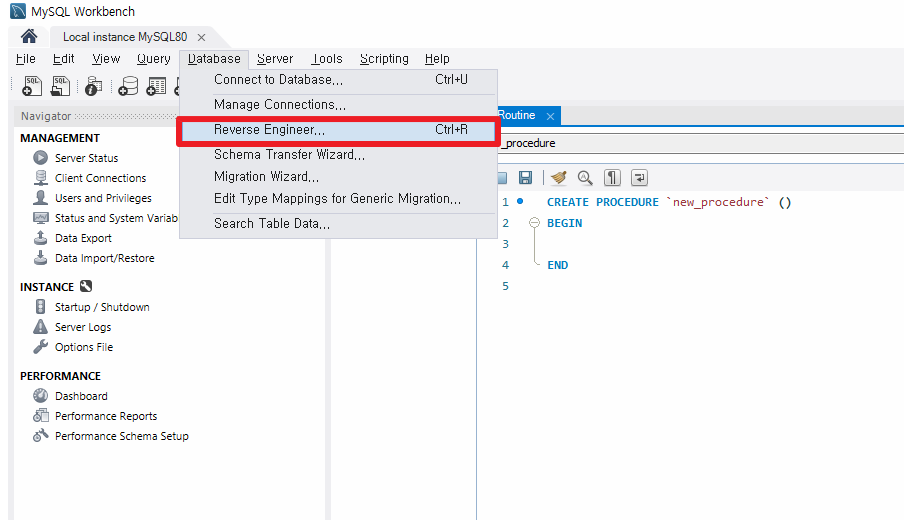
Task: Click the Dashboard gauge icon
Action: tap(40, 395)
